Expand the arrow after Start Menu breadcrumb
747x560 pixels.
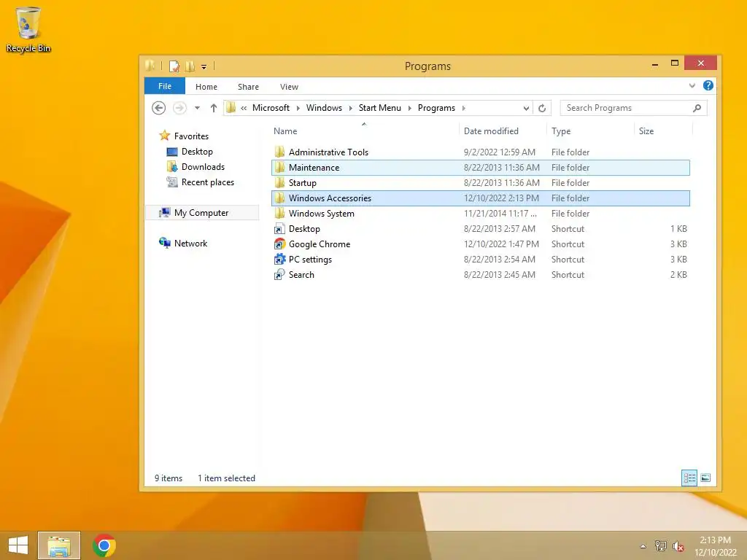[410, 108]
